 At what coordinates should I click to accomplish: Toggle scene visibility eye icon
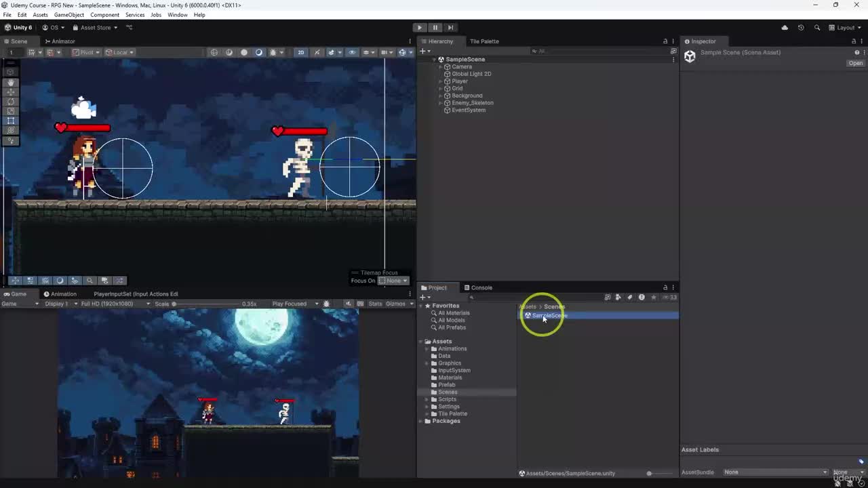tap(351, 52)
